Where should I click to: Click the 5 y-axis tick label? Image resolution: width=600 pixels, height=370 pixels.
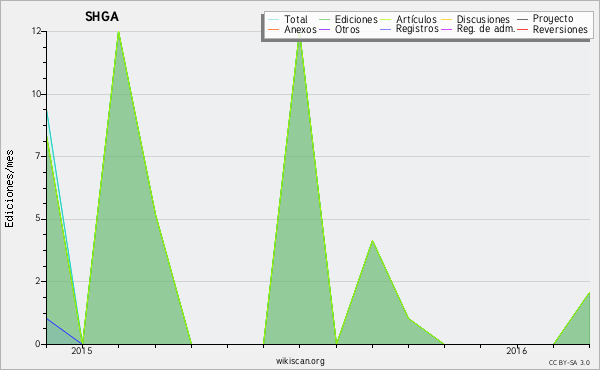pyautogui.click(x=38, y=219)
